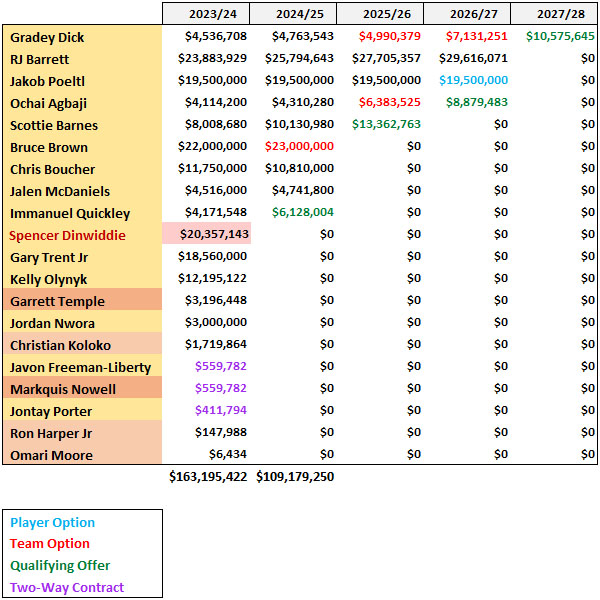The width and height of the screenshot is (600, 600).
Task: Click the Jordan Nwora name cell
Action: [x=82, y=323]
